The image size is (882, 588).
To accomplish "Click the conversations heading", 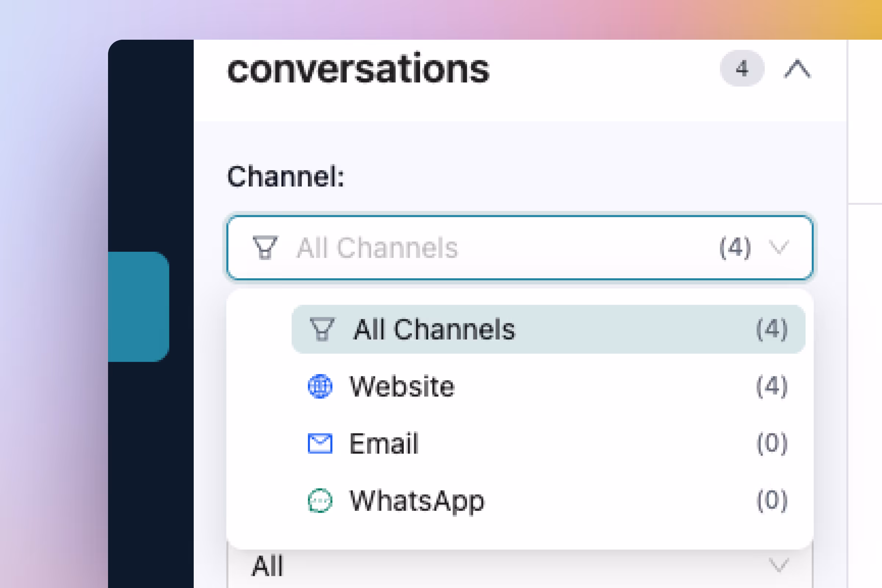I will point(358,69).
